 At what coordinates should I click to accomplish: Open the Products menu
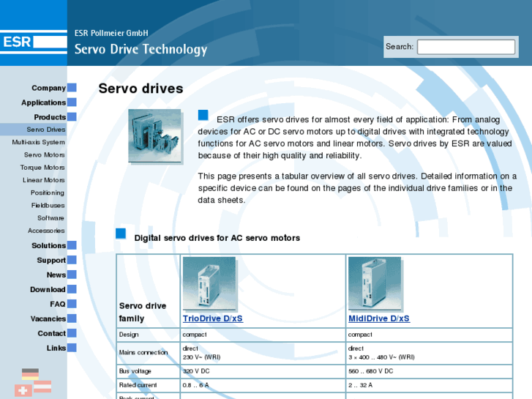(x=50, y=117)
